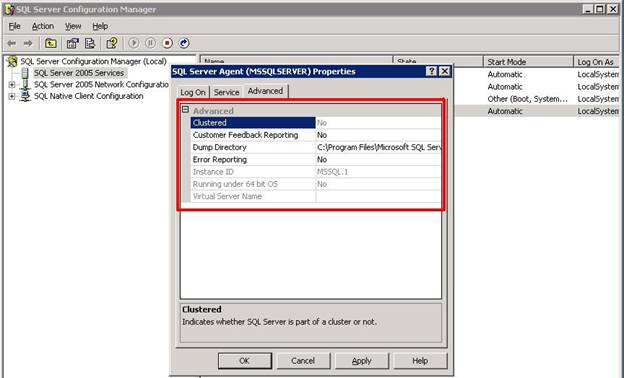The width and height of the screenshot is (624, 378).
Task: Click the Help toolbar icon with question mark
Action: pos(112,43)
